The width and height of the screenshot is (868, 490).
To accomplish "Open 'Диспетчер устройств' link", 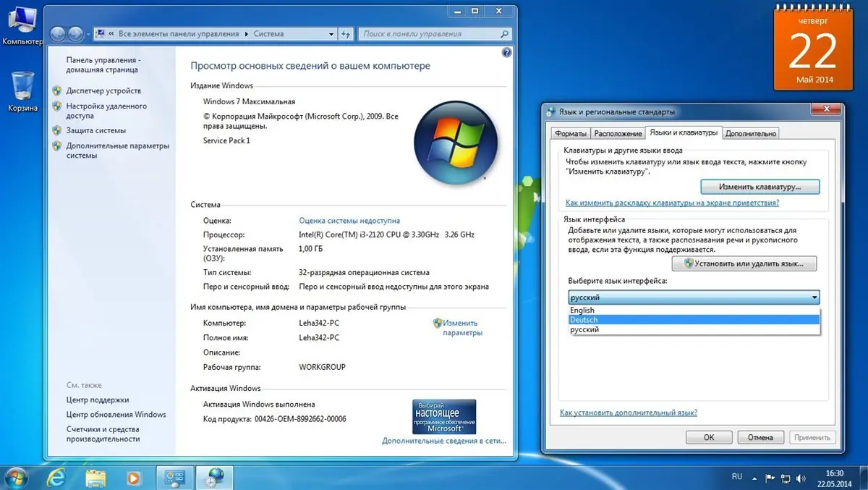I will pos(103,91).
